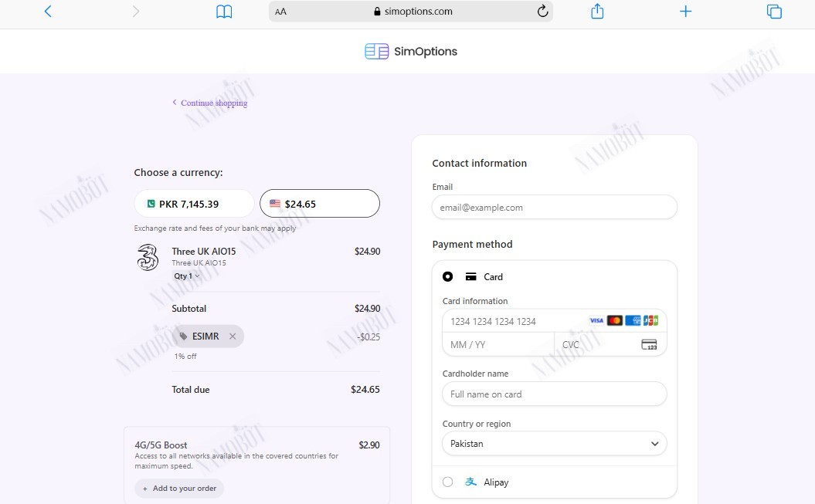Click the card number field
This screenshot has width=815, height=504.
click(555, 321)
